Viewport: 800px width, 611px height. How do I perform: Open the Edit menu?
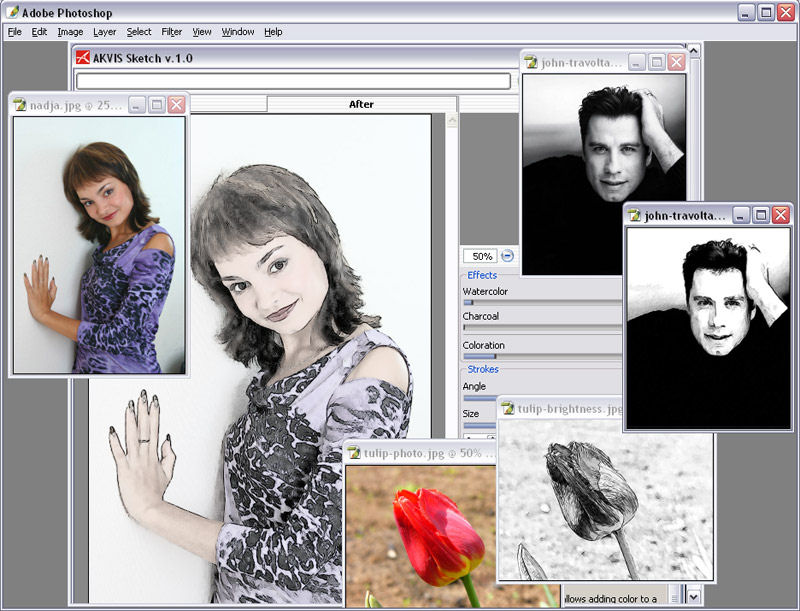pos(39,32)
